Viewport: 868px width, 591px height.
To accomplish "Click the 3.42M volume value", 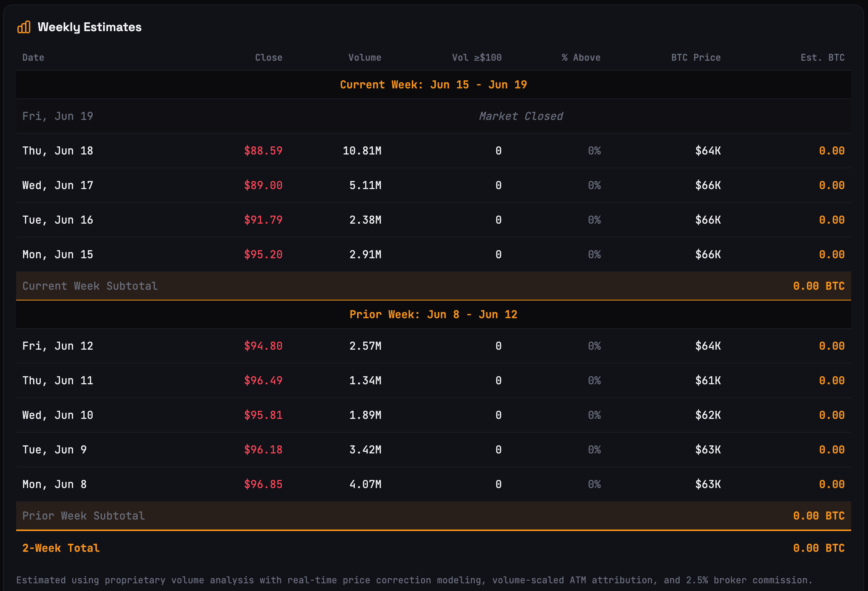I will [x=365, y=450].
